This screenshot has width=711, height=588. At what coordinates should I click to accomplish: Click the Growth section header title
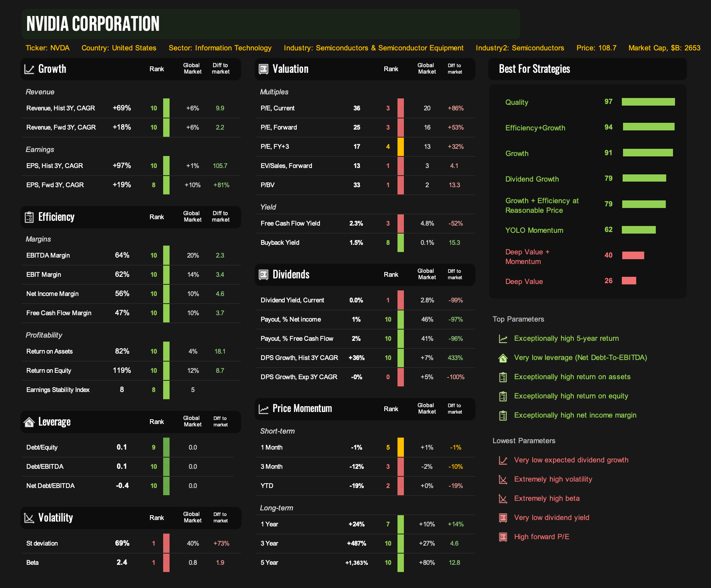[52, 69]
